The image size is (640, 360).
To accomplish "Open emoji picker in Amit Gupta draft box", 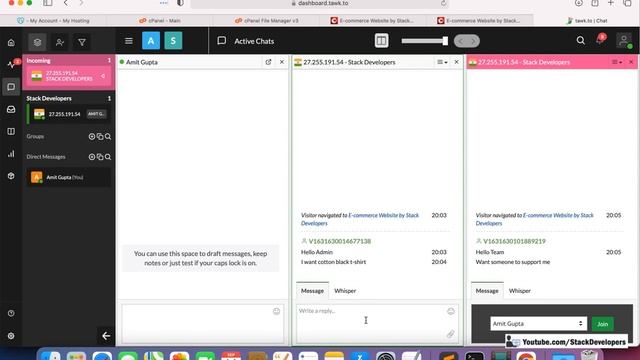I will pyautogui.click(x=276, y=311).
